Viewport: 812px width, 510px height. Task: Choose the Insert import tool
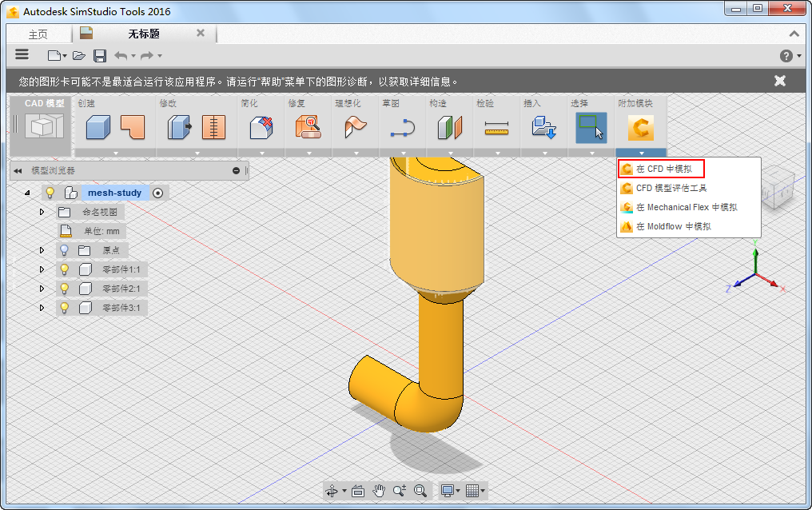[x=543, y=127]
